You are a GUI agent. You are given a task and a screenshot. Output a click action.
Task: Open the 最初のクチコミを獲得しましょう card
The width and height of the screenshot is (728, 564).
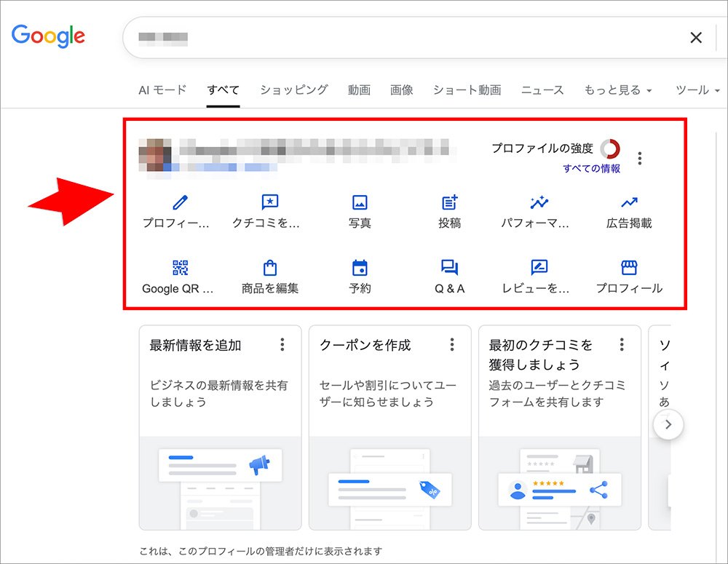click(560, 427)
